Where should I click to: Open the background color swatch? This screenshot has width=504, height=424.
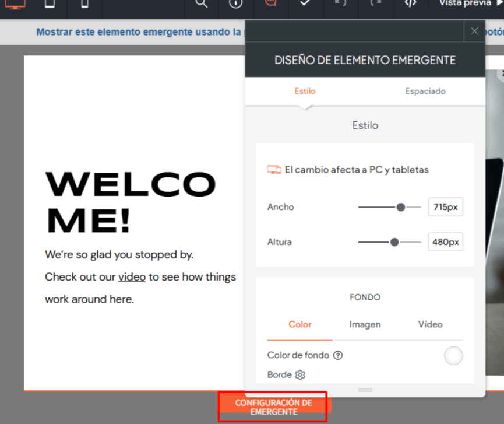[453, 355]
